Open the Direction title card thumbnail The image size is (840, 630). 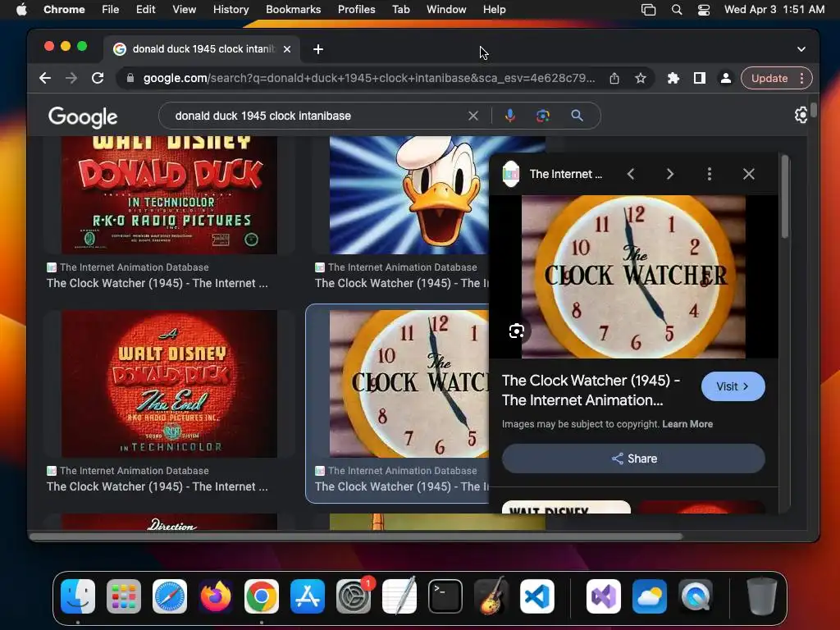coord(169,522)
